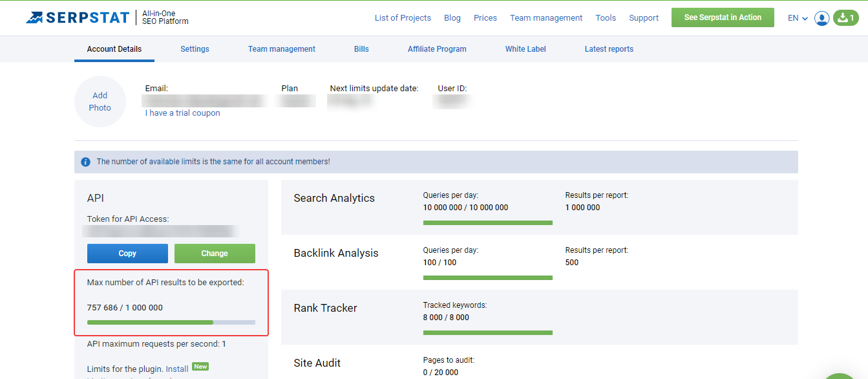Click the Site Audit heading
Viewport: 868px width, 379px height.
tap(317, 363)
